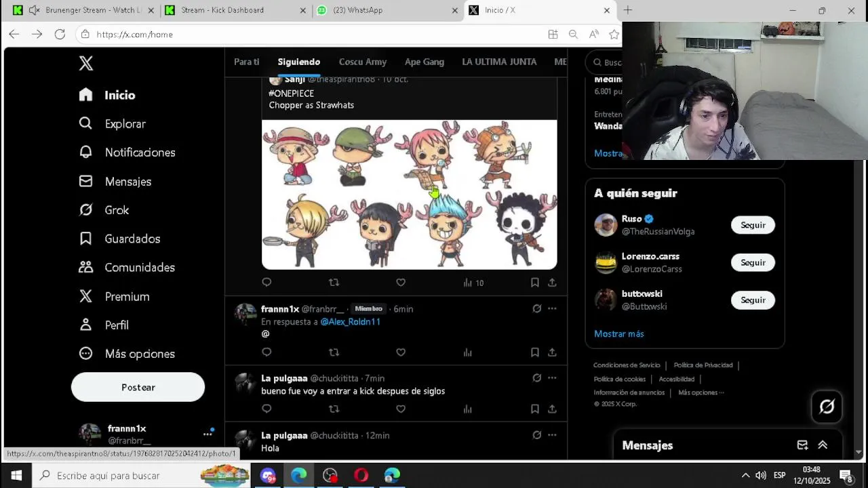Screen dimensions: 868x488
Task: Like La pulgaaa's kick post
Action: [401, 409]
